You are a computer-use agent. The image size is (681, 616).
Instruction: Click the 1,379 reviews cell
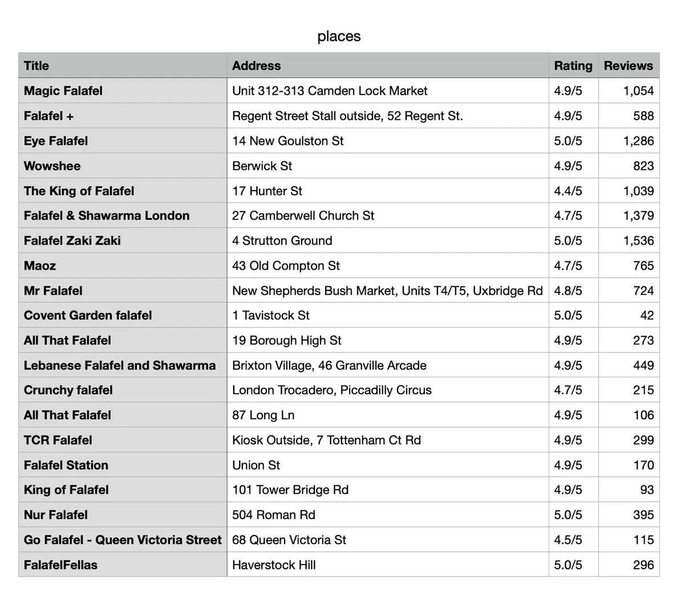[629, 216]
